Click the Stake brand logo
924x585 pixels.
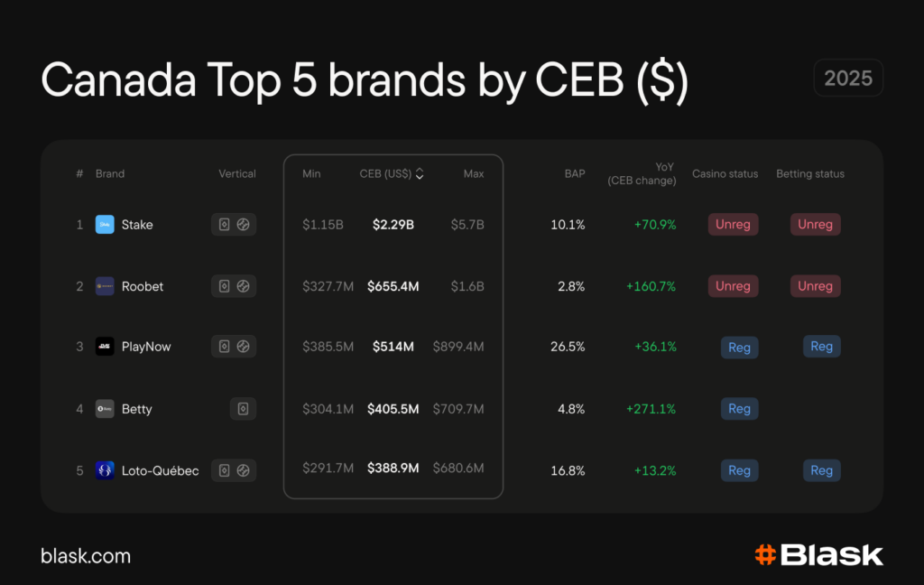tap(105, 225)
